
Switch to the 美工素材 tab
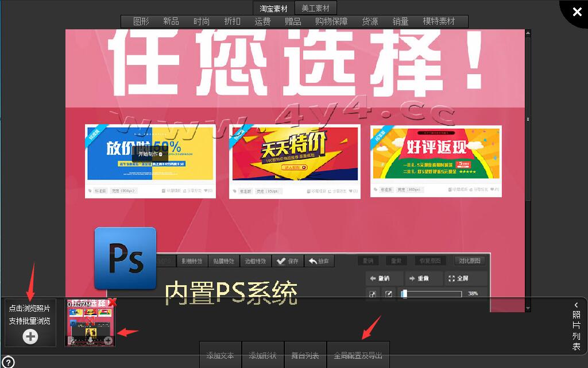316,8
